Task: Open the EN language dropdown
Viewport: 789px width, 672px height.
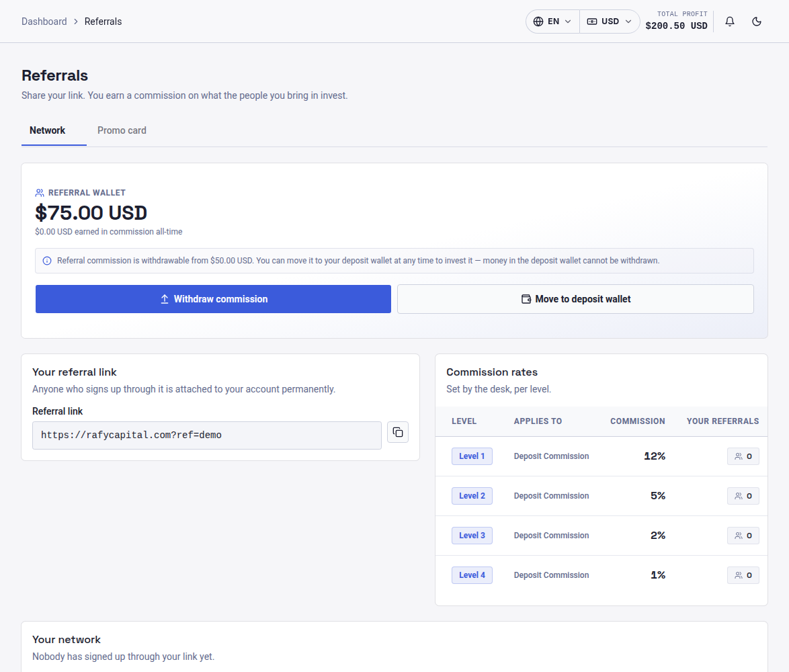Action: (552, 21)
